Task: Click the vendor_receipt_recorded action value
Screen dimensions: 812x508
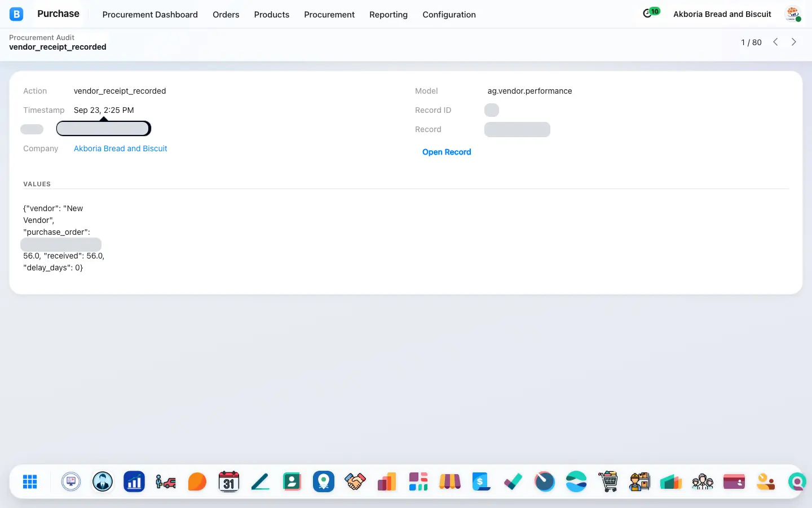Action: point(120,91)
